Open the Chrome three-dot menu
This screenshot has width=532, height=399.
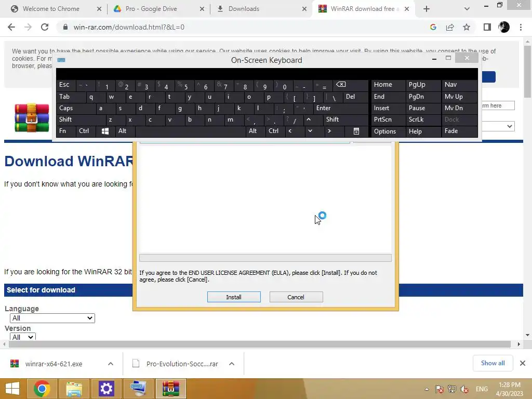pyautogui.click(x=521, y=27)
